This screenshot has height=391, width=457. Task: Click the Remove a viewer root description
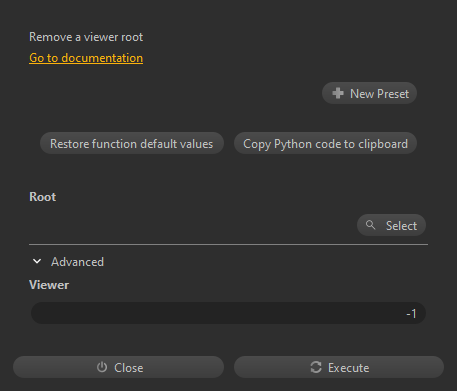tap(86, 37)
